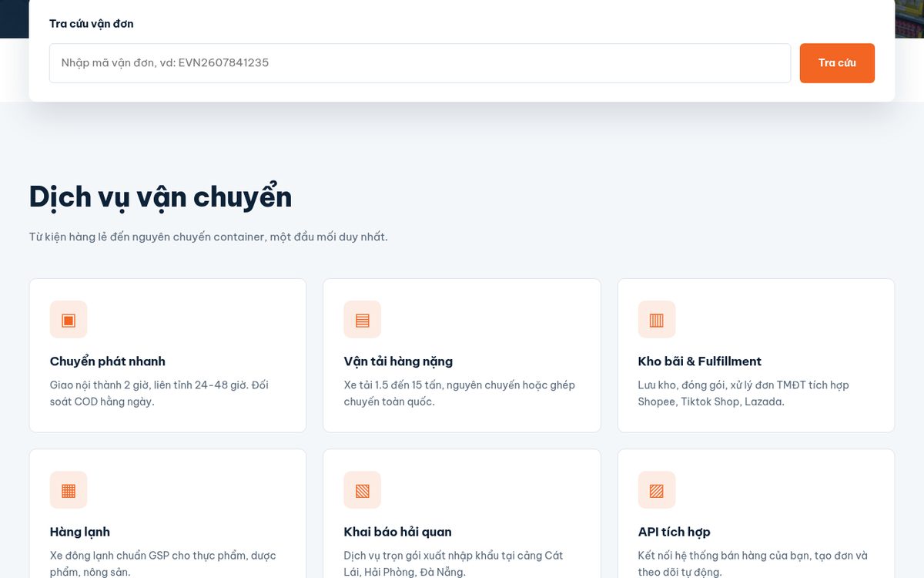Open the Khai báo hải quan card title

click(x=398, y=532)
